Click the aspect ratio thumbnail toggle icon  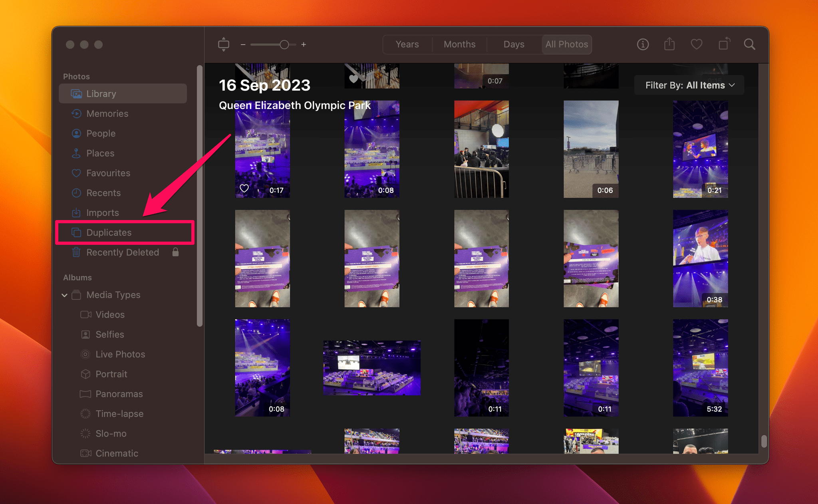[x=224, y=44]
